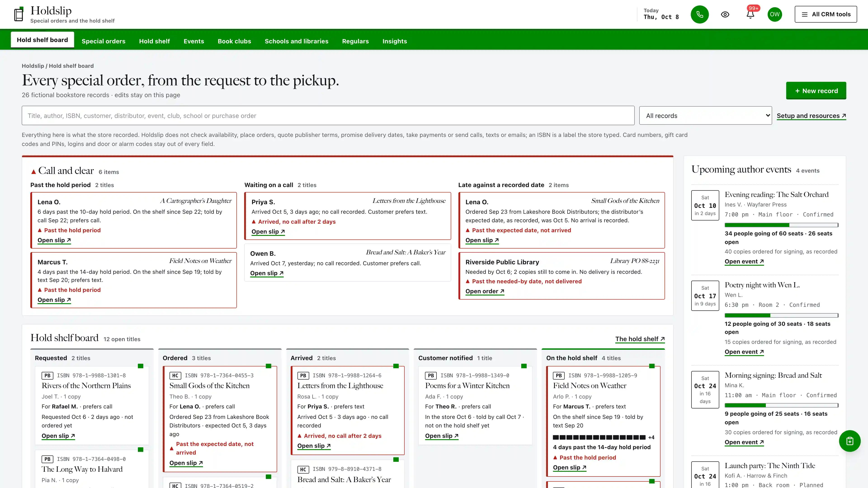Expand the All records filter dropdown
The image size is (868, 488).
coord(705,115)
